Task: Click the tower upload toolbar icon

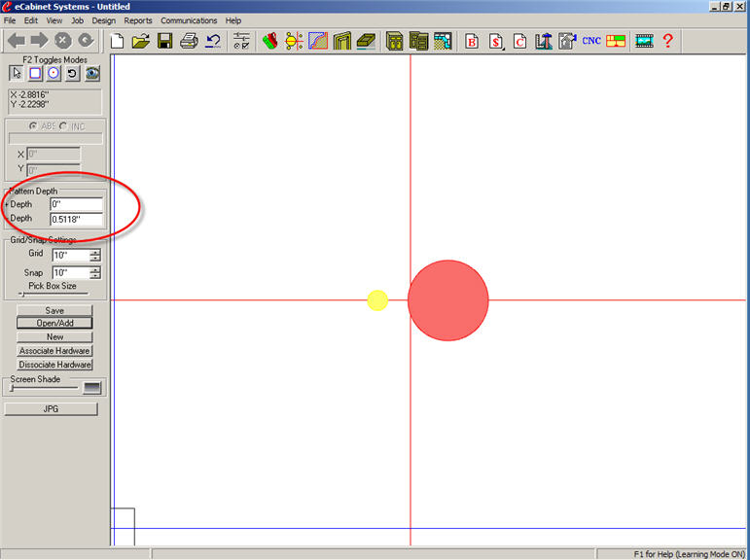Action: click(x=544, y=41)
